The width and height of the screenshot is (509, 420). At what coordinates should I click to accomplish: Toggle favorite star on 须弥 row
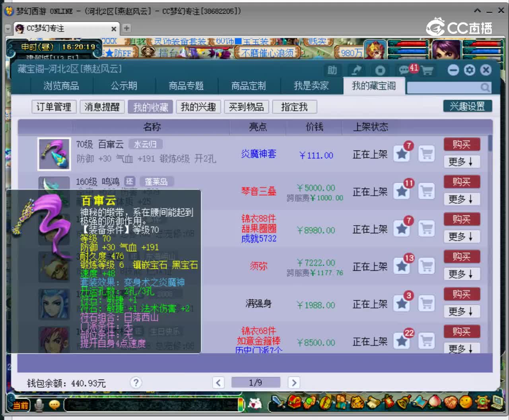coord(402,266)
